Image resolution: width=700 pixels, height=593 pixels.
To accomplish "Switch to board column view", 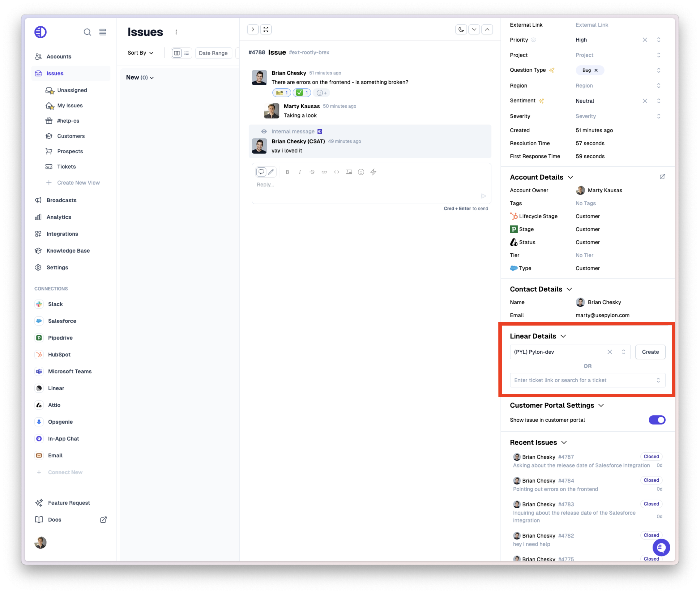I will 177,53.
